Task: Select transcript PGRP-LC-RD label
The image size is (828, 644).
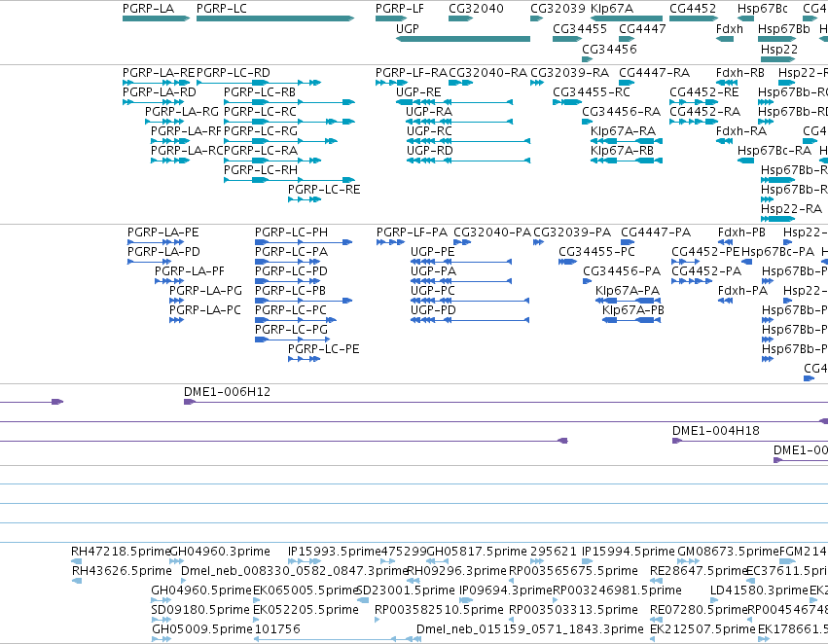Action: pyautogui.click(x=233, y=73)
